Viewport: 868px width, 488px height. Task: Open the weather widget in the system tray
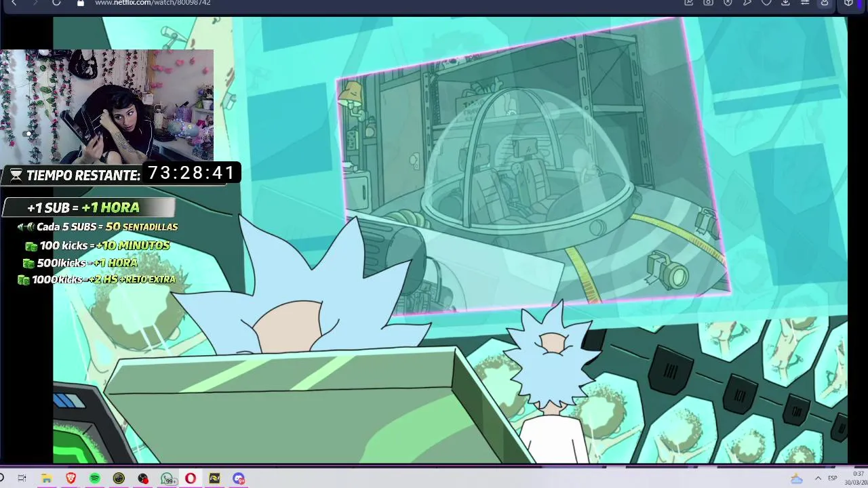pos(797,479)
